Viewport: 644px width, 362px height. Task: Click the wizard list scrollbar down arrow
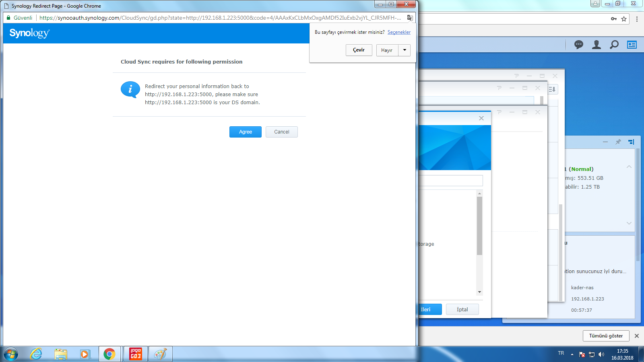click(479, 292)
